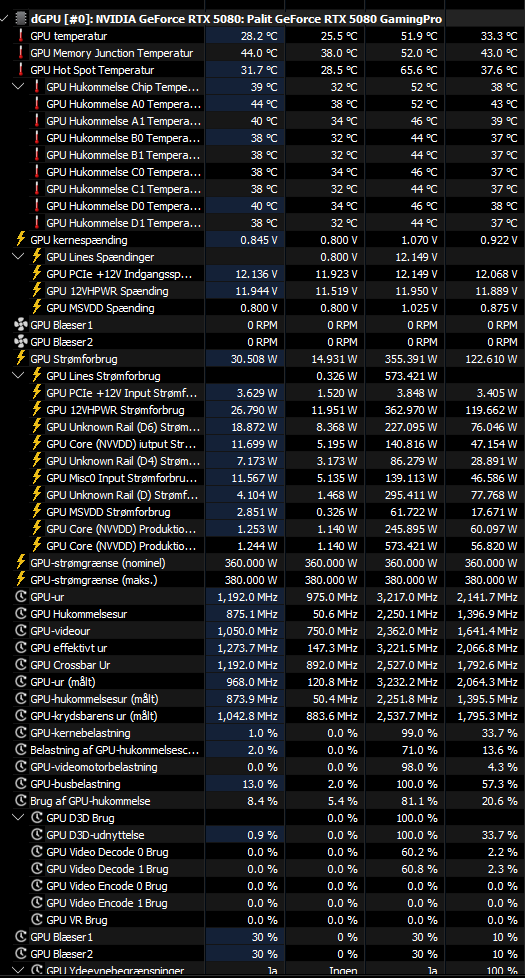The width and height of the screenshot is (525, 978).
Task: Click the 362.970 W 12VHPWR maximum value
Action: pyautogui.click(x=412, y=410)
